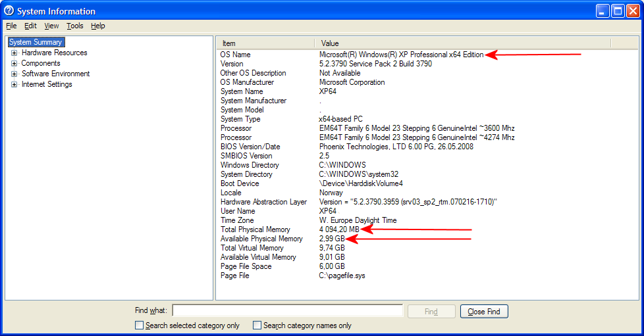Select the OS Manufacturer row
644x336 pixels.
point(427,82)
